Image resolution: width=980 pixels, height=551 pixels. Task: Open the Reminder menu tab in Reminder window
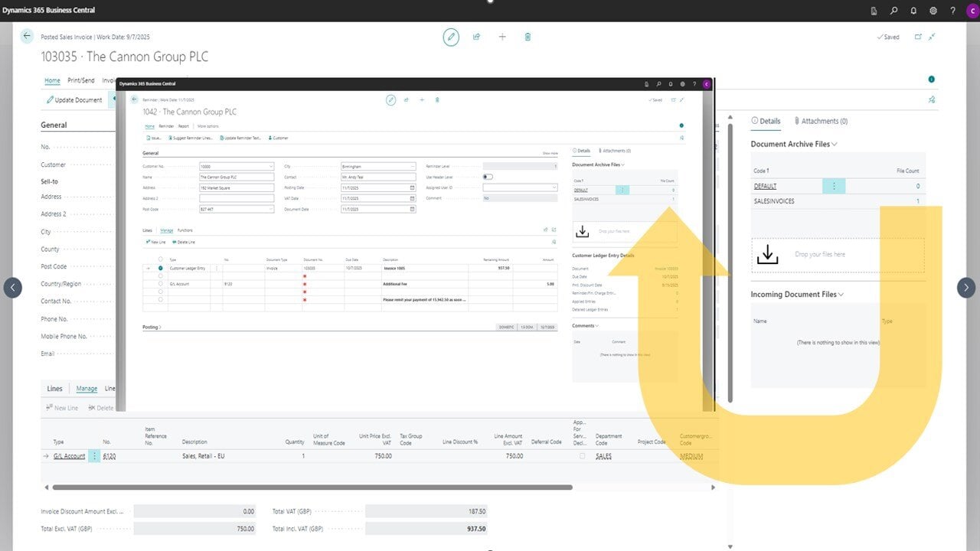click(x=166, y=126)
